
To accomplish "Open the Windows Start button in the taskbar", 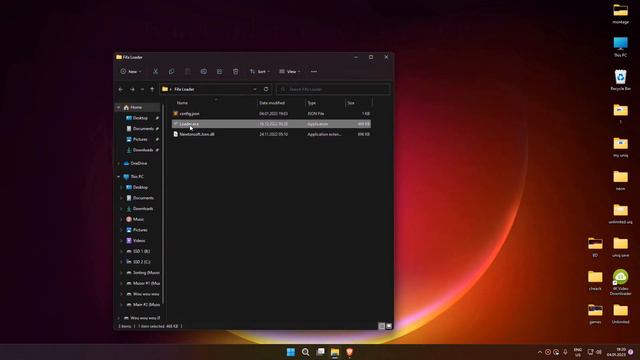I will 291,352.
